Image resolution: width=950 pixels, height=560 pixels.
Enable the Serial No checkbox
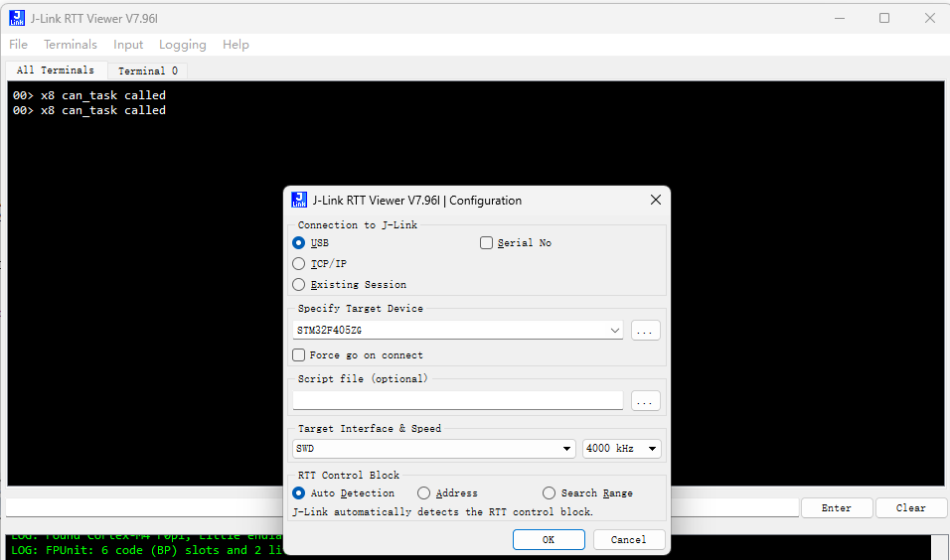(x=486, y=243)
